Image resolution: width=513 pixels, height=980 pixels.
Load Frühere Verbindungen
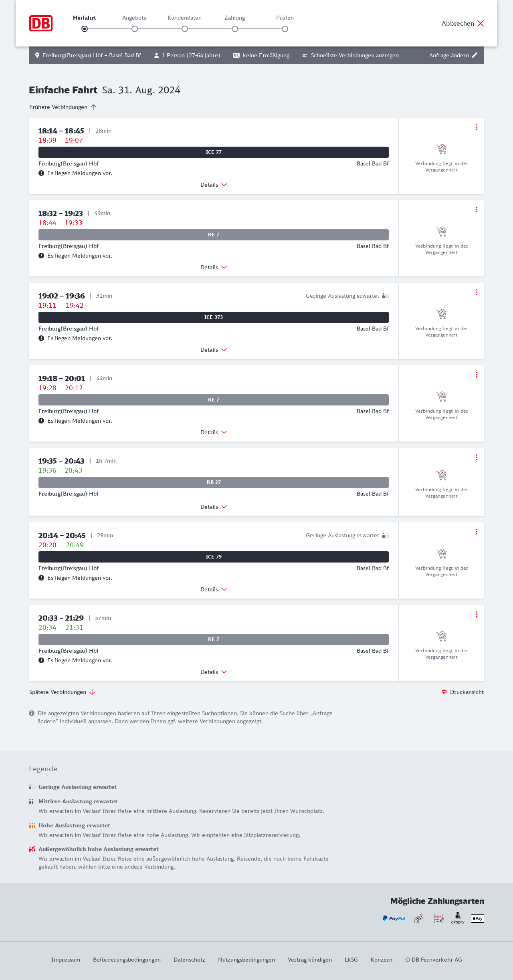coord(63,107)
